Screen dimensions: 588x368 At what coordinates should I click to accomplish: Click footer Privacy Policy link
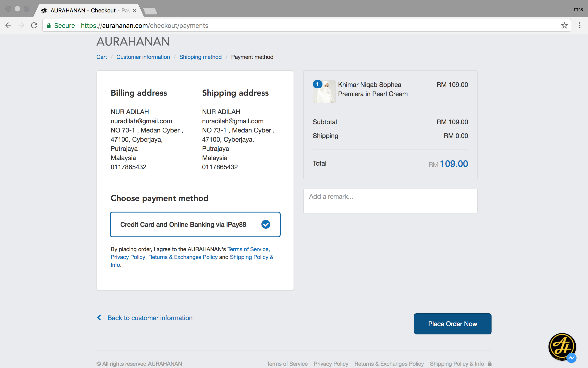click(331, 364)
